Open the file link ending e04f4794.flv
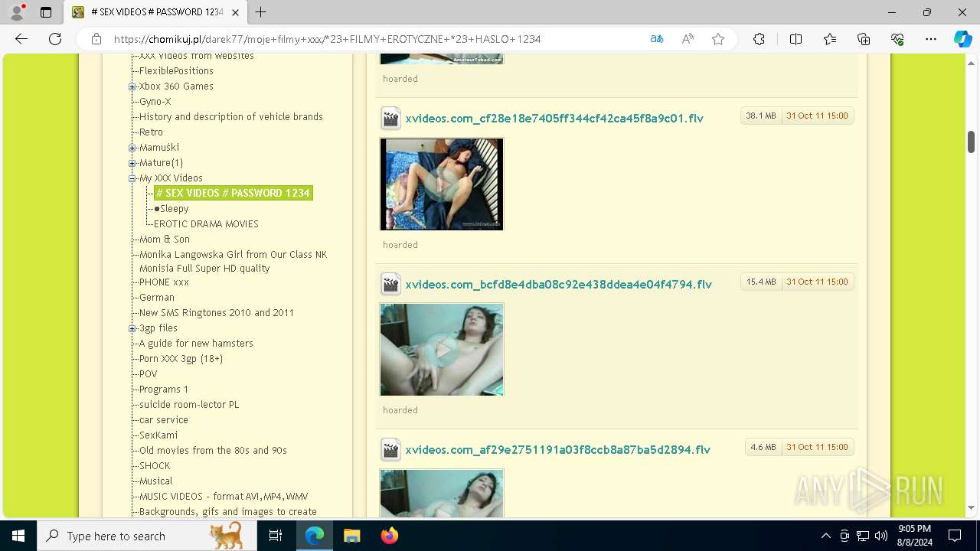This screenshot has width=980, height=551. pos(559,285)
